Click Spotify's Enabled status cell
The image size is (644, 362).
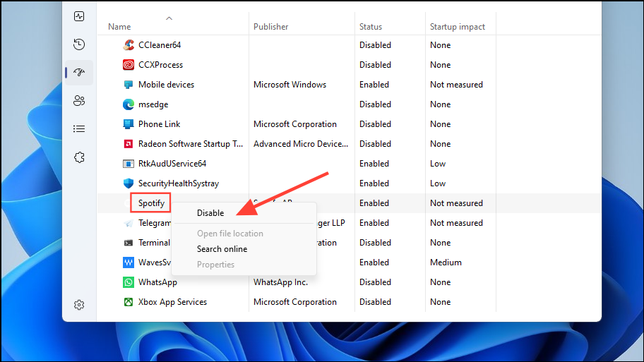point(374,203)
